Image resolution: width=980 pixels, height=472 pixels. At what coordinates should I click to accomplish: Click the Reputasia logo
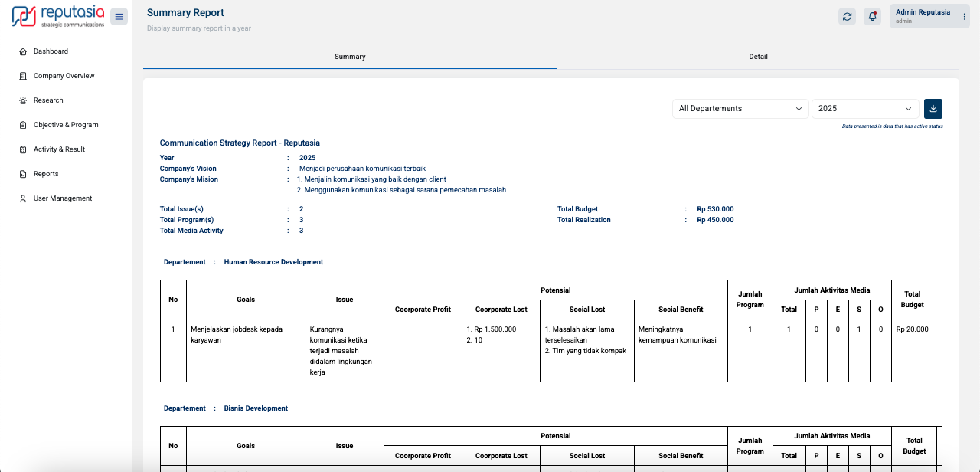click(x=58, y=16)
